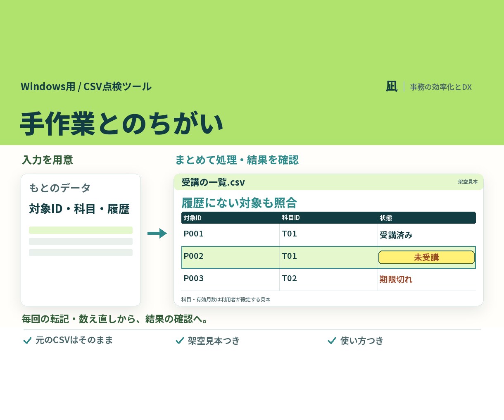Click the checkmark beside 元のCSVはそのまま

tap(28, 341)
